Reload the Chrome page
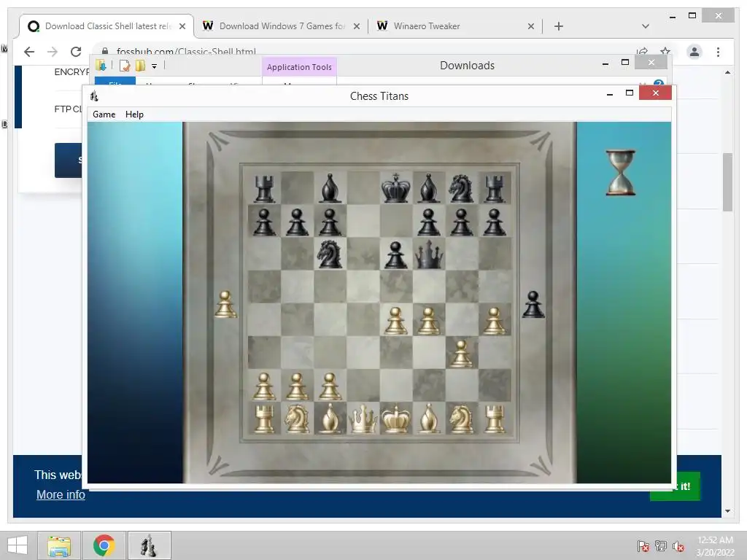Image resolution: width=747 pixels, height=560 pixels. click(76, 52)
